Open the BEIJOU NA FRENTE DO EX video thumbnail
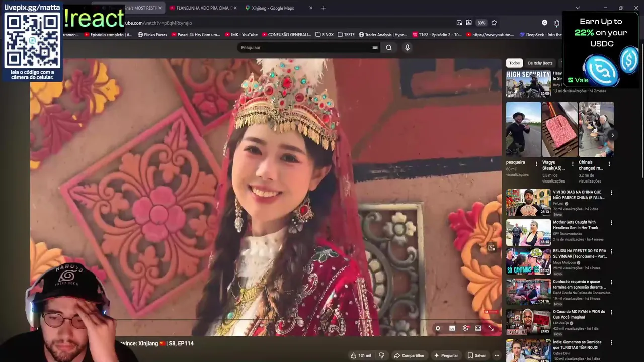Screen dimensions: 644x362 (x=528, y=261)
